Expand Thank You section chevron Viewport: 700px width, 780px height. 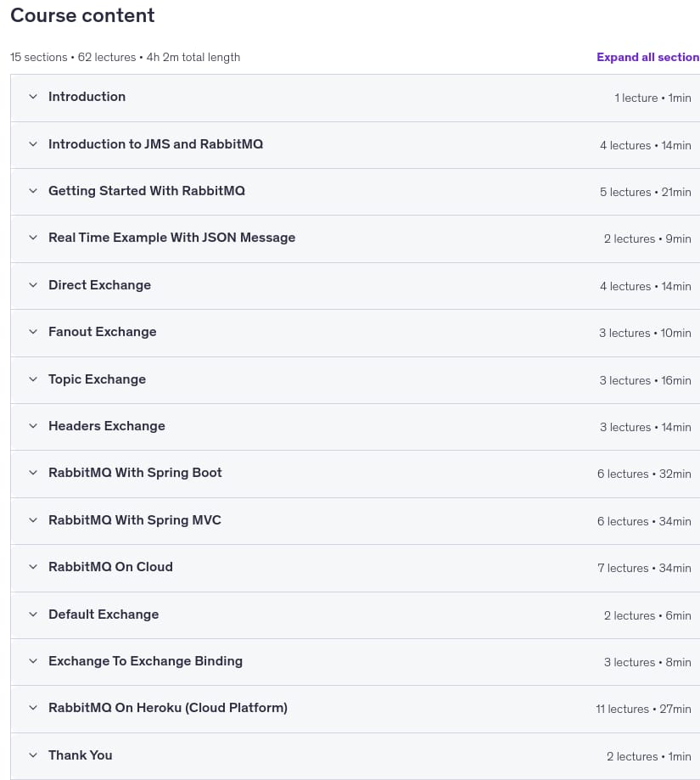click(33, 755)
